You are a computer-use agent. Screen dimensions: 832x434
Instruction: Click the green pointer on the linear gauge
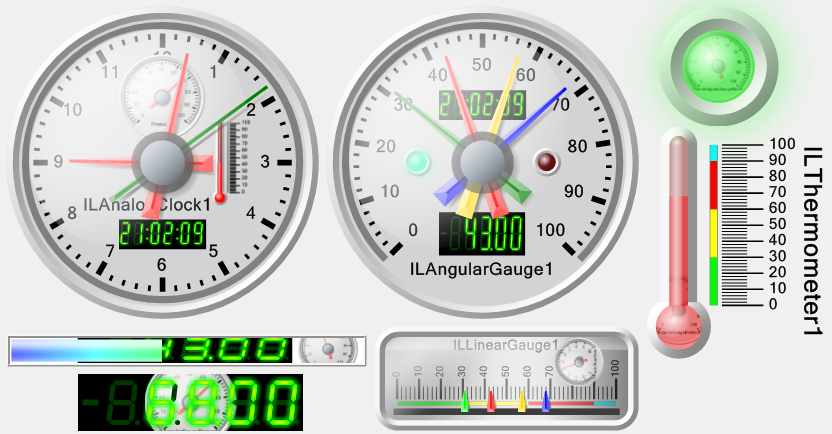[x=464, y=402]
